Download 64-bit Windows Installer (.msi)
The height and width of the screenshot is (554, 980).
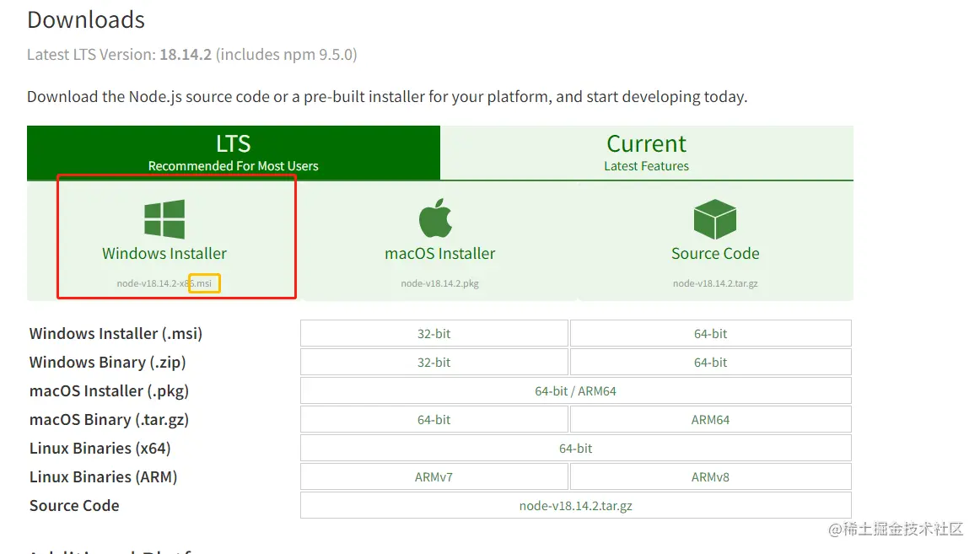tap(711, 334)
